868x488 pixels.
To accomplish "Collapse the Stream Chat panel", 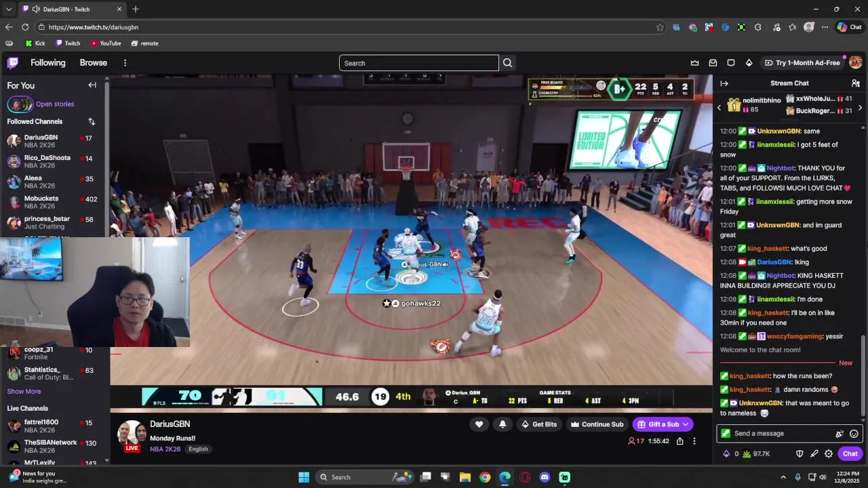I will (x=724, y=83).
